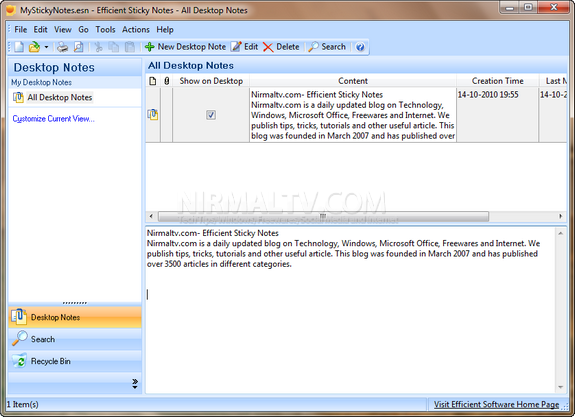Click the Print toolbar icon
Viewport: 575px width, 417px height.
pyautogui.click(x=63, y=47)
